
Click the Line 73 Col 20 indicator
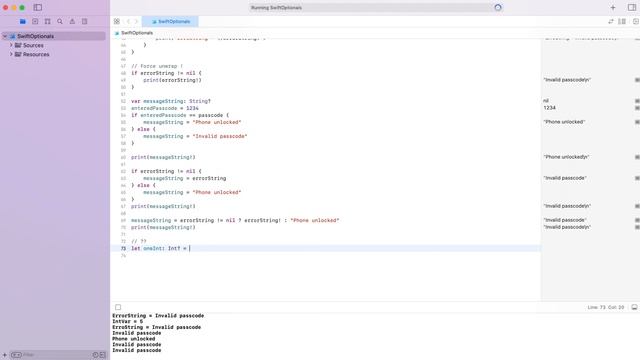coord(606,307)
